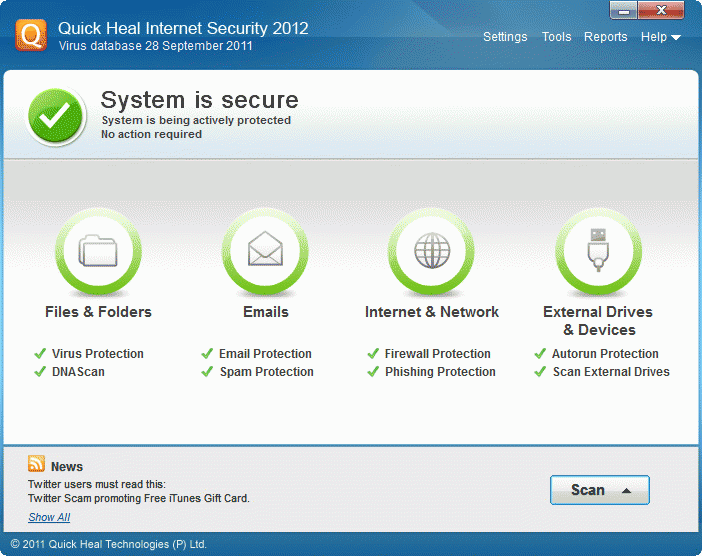Select the Files & Folders heading

[98, 312]
